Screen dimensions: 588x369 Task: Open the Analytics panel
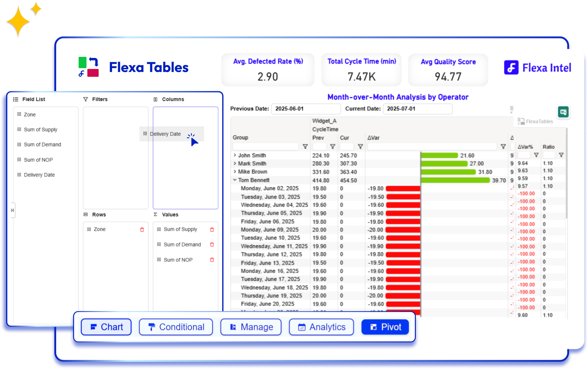pos(321,327)
